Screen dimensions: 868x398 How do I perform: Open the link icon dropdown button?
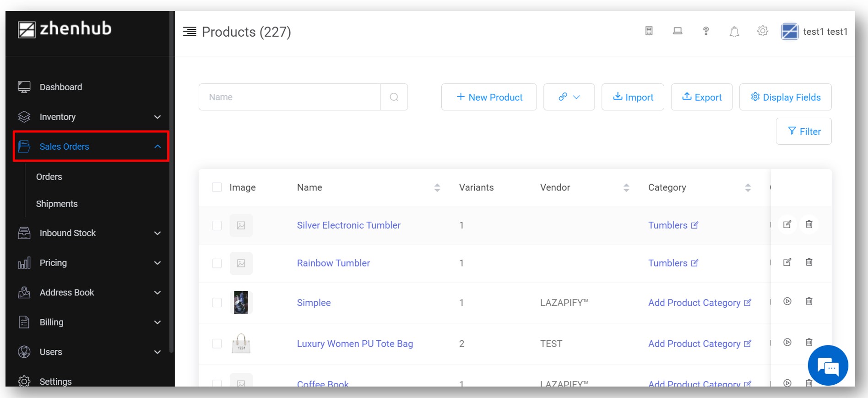[x=569, y=97]
